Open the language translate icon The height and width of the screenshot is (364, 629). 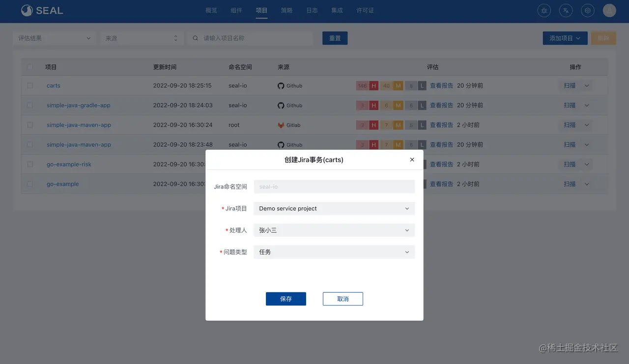[566, 10]
